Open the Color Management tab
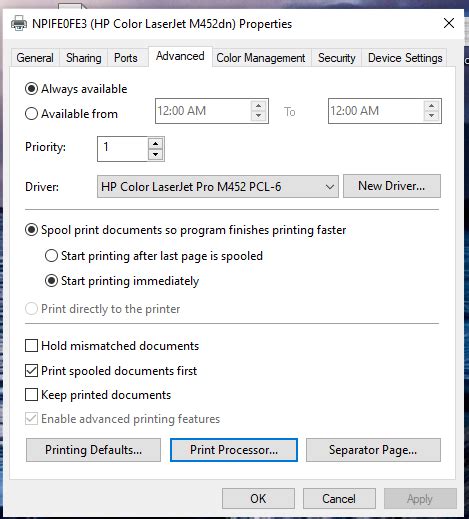The height and width of the screenshot is (519, 469). click(x=261, y=58)
